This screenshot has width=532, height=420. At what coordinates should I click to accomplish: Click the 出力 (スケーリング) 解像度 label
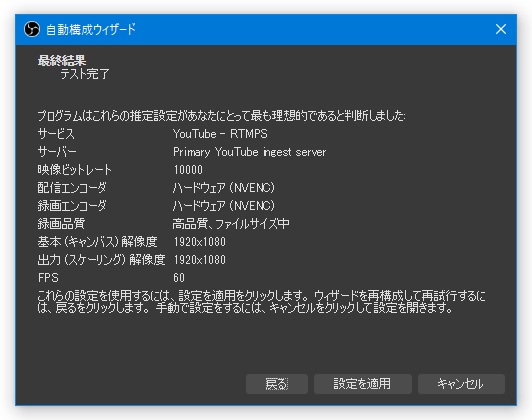(x=101, y=260)
